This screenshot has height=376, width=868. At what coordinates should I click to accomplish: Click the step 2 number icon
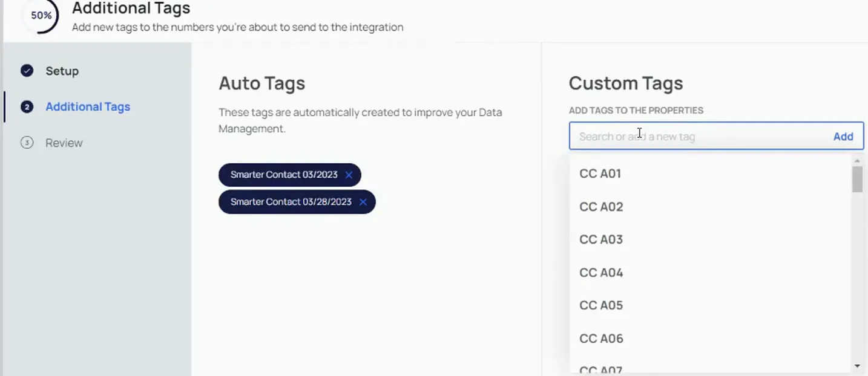pos(27,107)
